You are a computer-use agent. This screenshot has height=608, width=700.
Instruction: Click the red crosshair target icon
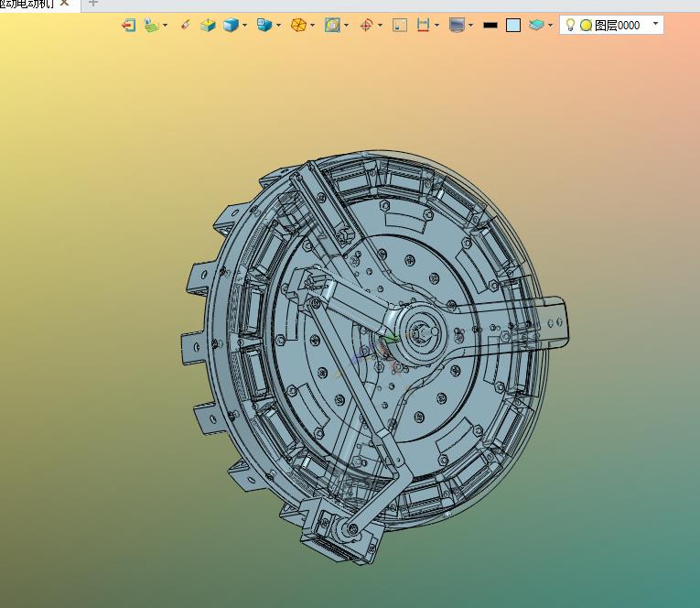click(366, 25)
